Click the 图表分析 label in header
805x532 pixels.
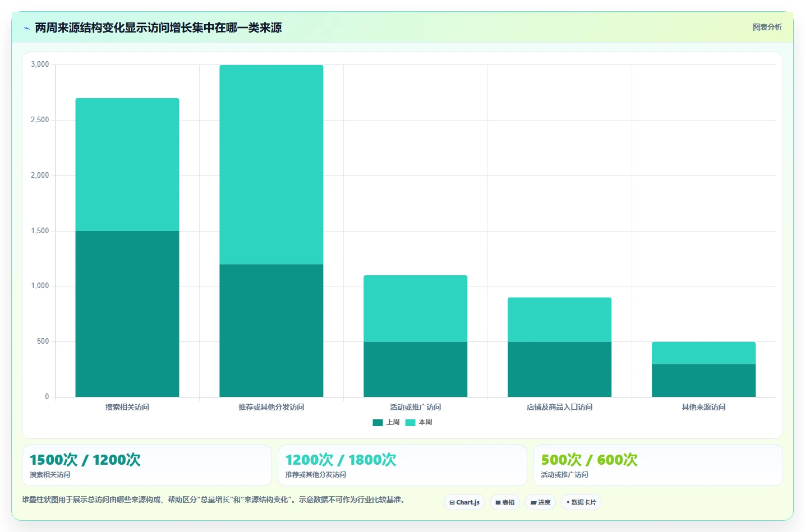click(x=767, y=27)
